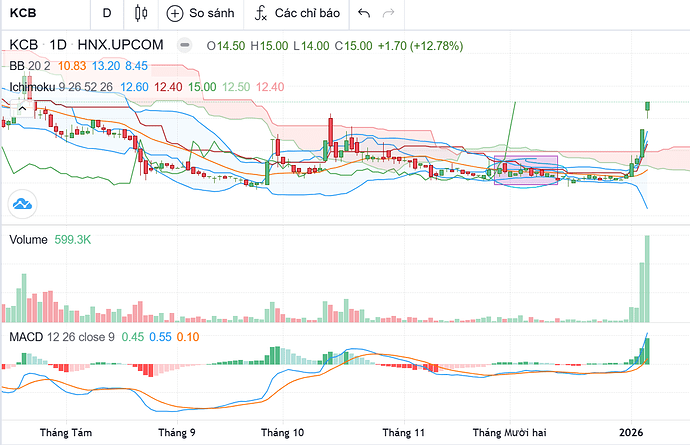
Task: Click the Volume value 599.3K
Action: click(x=73, y=239)
